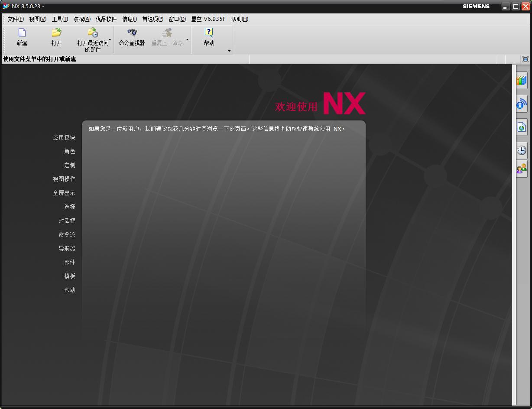Open the toolbar options arrow under Help

click(x=229, y=51)
